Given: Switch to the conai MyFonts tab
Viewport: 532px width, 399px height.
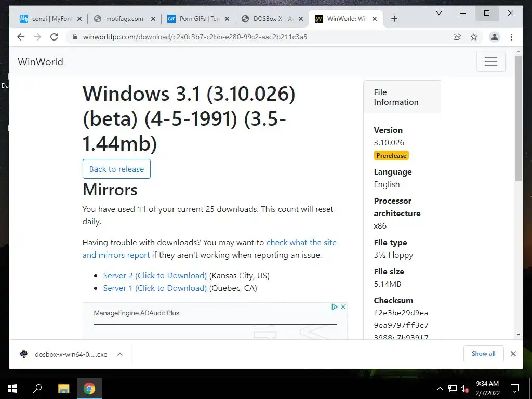Looking at the screenshot, I should coord(50,19).
